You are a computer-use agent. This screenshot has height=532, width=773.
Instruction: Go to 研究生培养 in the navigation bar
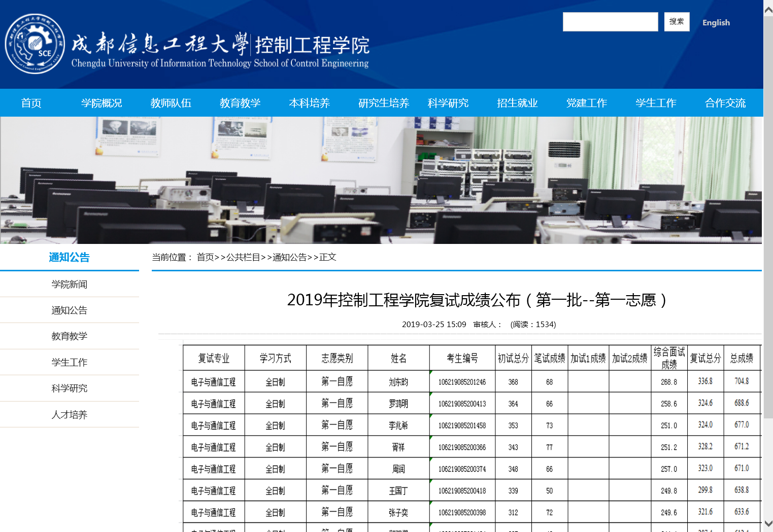pos(384,103)
